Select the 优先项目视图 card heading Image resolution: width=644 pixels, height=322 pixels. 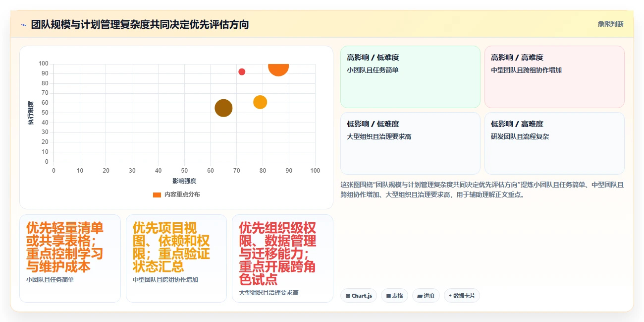(x=171, y=247)
